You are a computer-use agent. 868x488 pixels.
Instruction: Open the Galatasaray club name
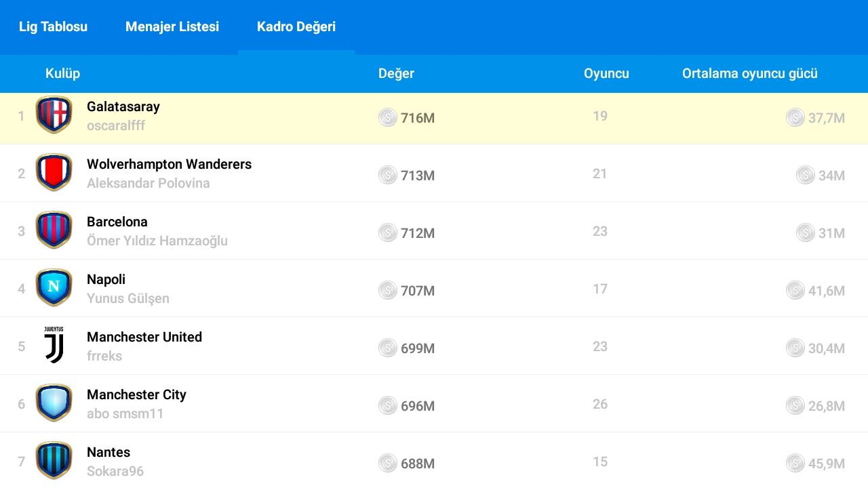(123, 106)
